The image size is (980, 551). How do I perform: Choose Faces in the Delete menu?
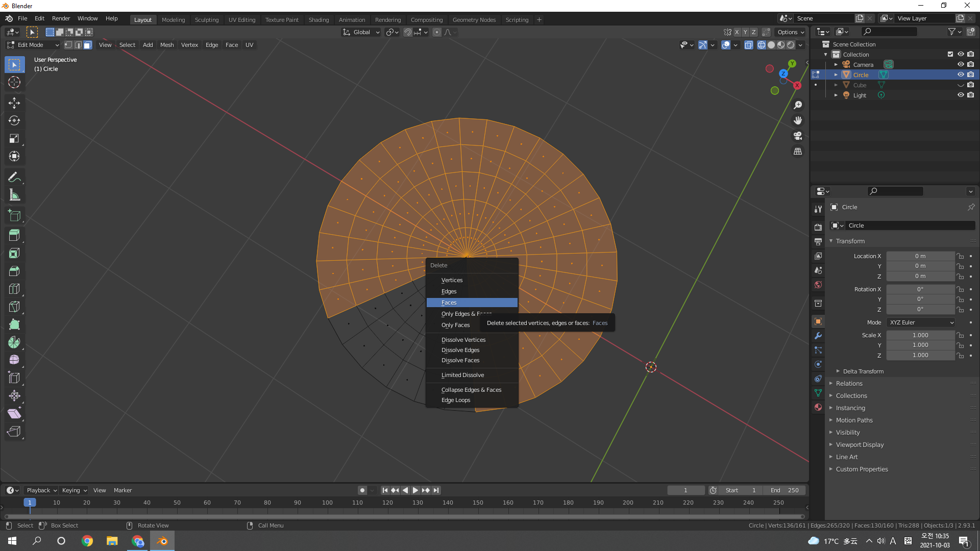[x=472, y=303]
